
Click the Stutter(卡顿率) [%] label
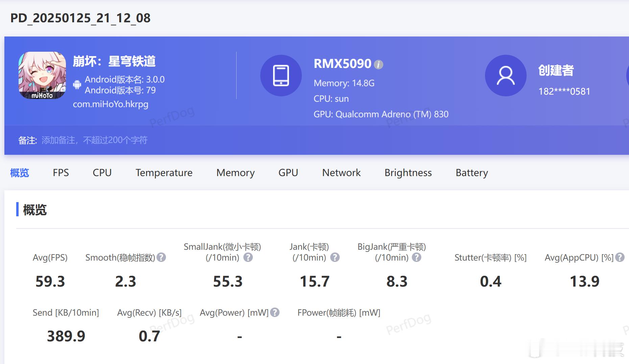tap(490, 258)
